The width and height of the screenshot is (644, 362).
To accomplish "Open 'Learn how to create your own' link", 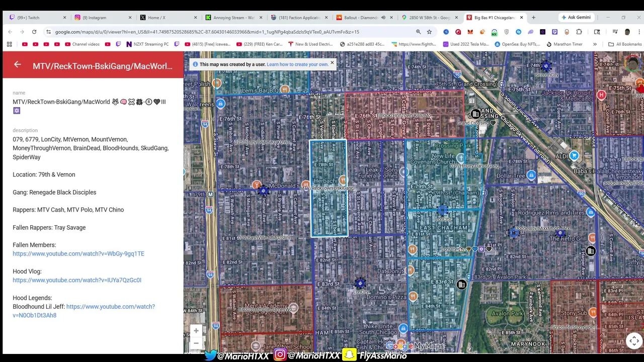I will pos(297,64).
